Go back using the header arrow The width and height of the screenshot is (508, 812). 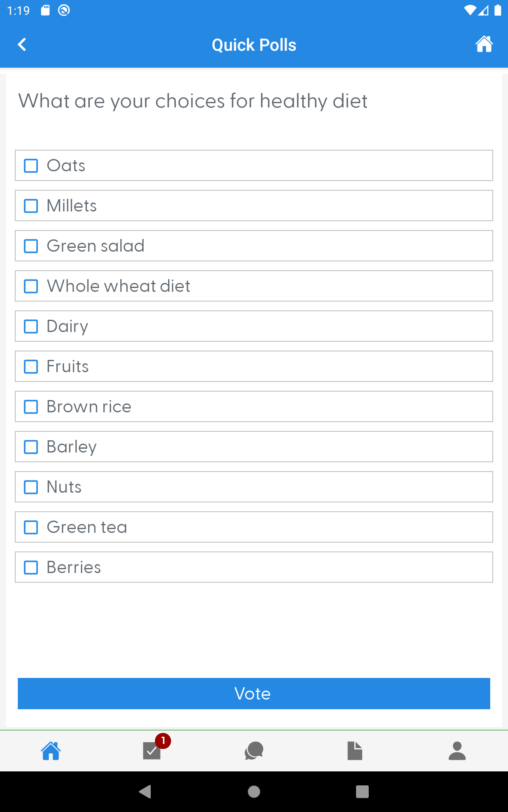22,44
